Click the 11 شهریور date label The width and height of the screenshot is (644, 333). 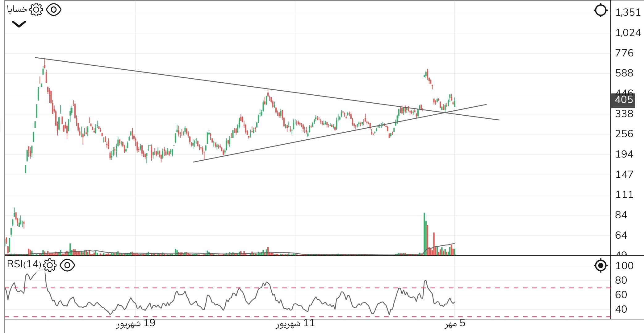(x=295, y=323)
